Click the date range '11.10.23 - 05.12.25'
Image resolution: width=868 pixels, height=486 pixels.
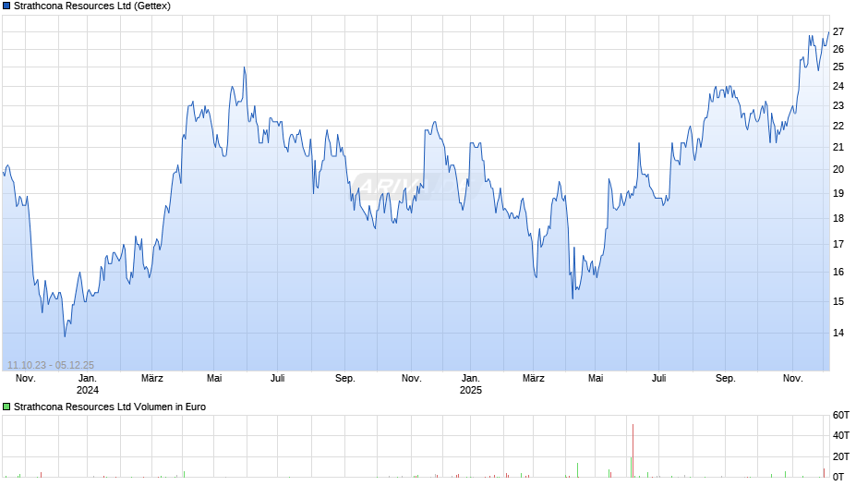tap(51, 365)
